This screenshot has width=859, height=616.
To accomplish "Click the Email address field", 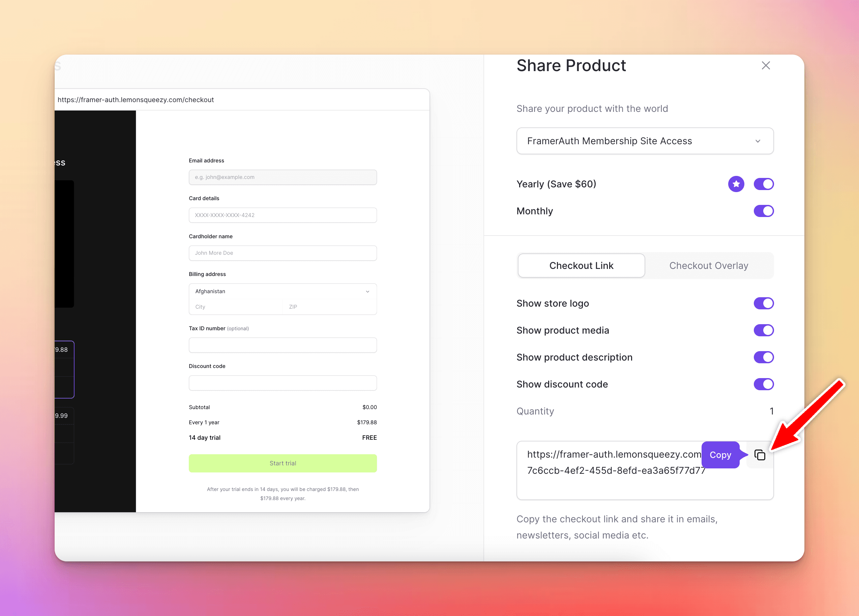I will pyautogui.click(x=283, y=177).
